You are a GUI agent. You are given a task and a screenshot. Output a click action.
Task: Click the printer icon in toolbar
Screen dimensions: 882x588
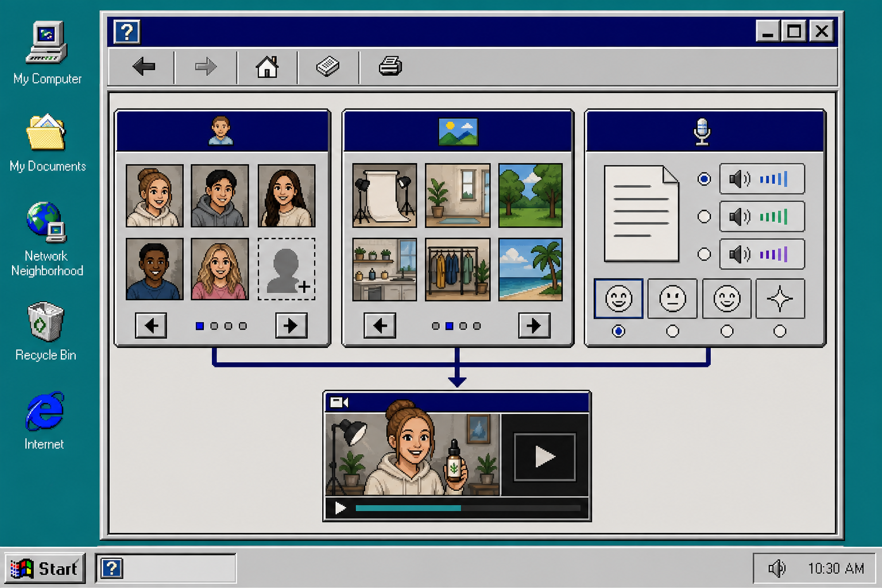(x=390, y=67)
